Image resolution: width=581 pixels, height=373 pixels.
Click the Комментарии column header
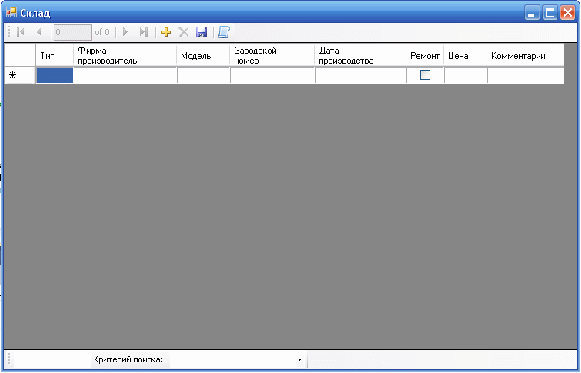[526, 56]
